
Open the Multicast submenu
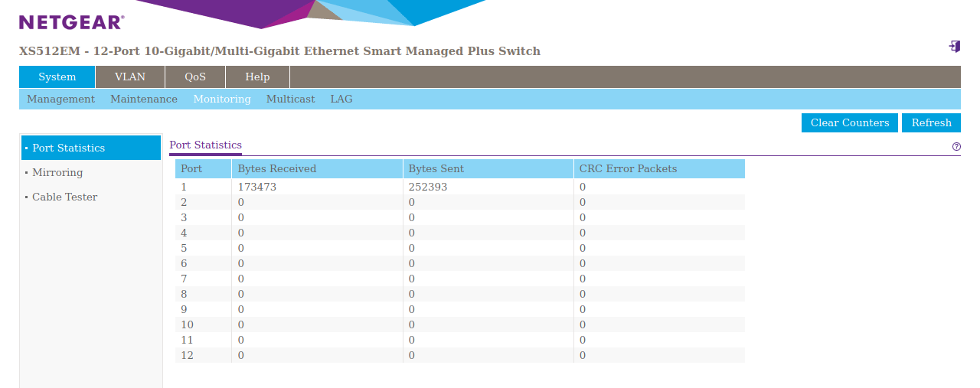coord(290,99)
